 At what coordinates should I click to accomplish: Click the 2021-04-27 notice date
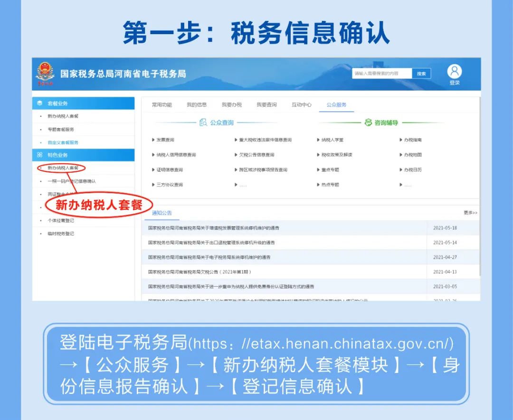tap(445, 257)
